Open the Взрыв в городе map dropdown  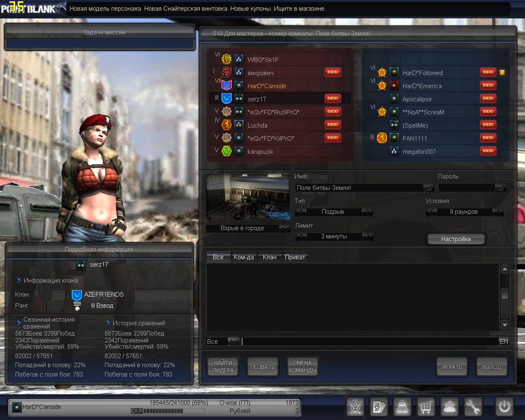tap(285, 228)
